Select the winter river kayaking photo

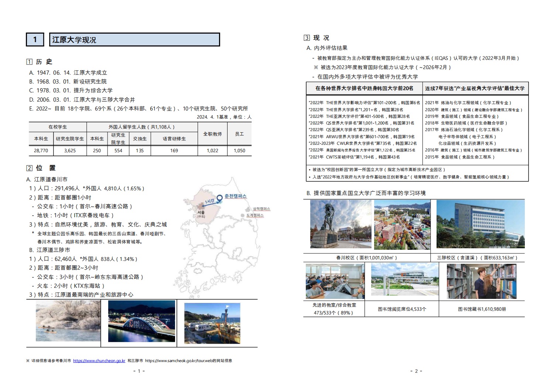coord(68,321)
